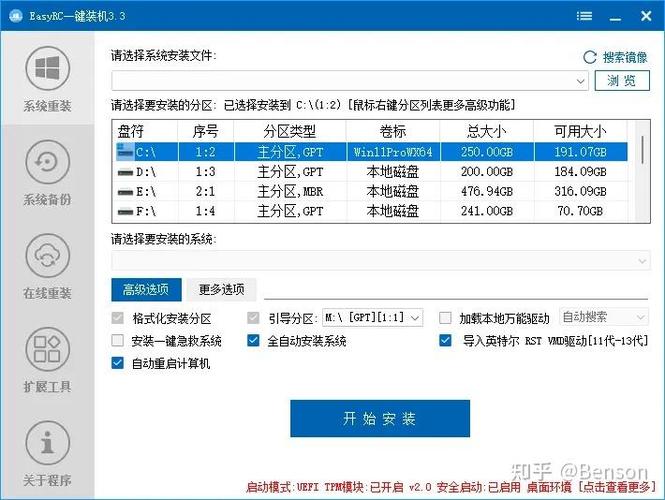Click the 250.00GB total size cell
The image size is (665, 500).
pos(487,152)
